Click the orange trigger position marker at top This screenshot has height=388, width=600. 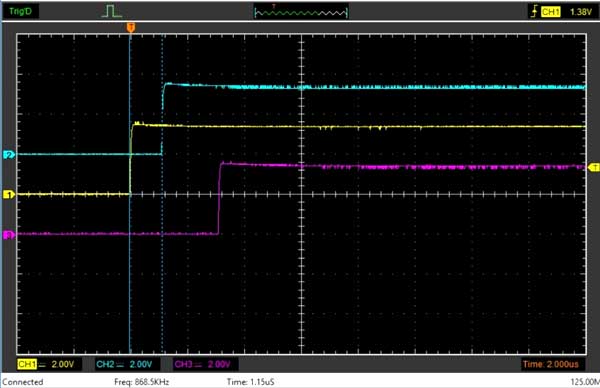(x=131, y=27)
